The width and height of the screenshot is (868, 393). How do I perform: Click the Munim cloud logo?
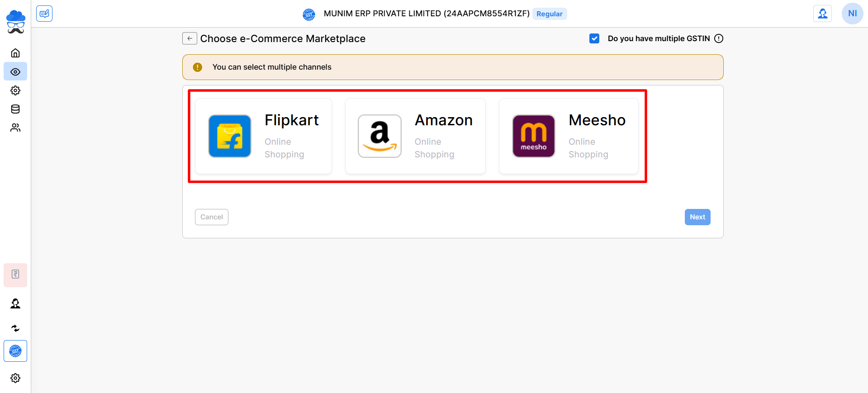click(15, 22)
